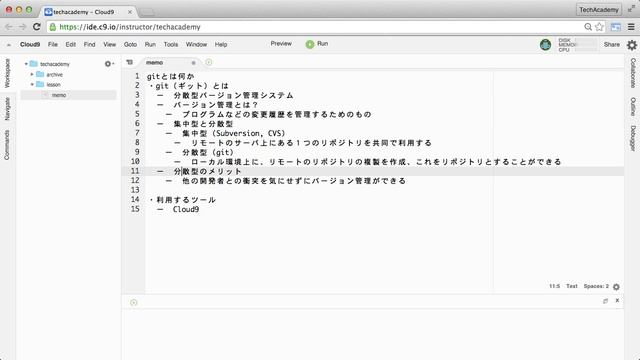This screenshot has width=640, height=360.
Task: Open the Cloud9 preferences gear, top right
Action: click(x=632, y=45)
